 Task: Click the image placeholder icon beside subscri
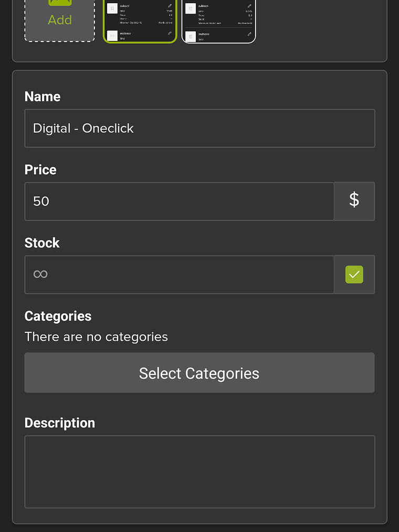[112, 8]
